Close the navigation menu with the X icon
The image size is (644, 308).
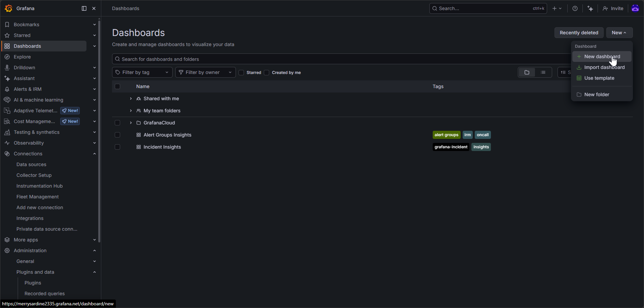(94, 8)
